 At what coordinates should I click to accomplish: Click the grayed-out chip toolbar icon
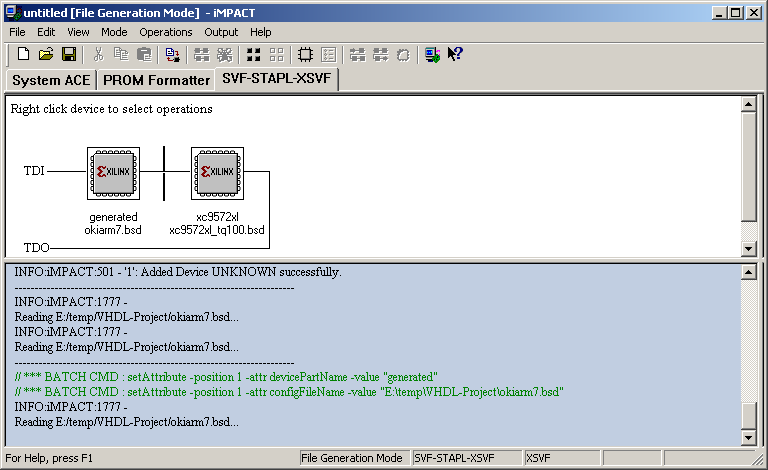[403, 54]
